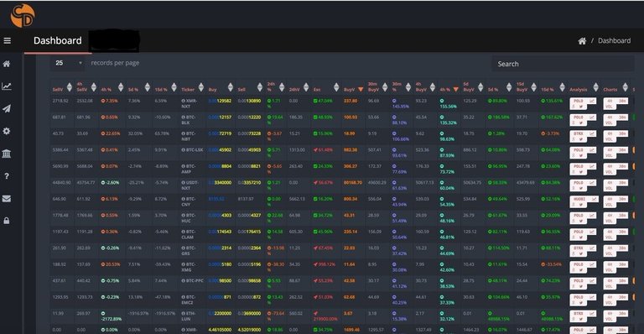This screenshot has height=334, width=644.
Task: Click the bank building icon in the sidebar
Action: point(7,154)
